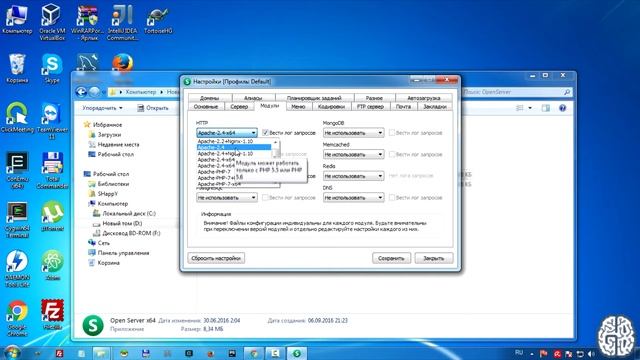Click the RU language indicator in taskbar

[x=519, y=353]
